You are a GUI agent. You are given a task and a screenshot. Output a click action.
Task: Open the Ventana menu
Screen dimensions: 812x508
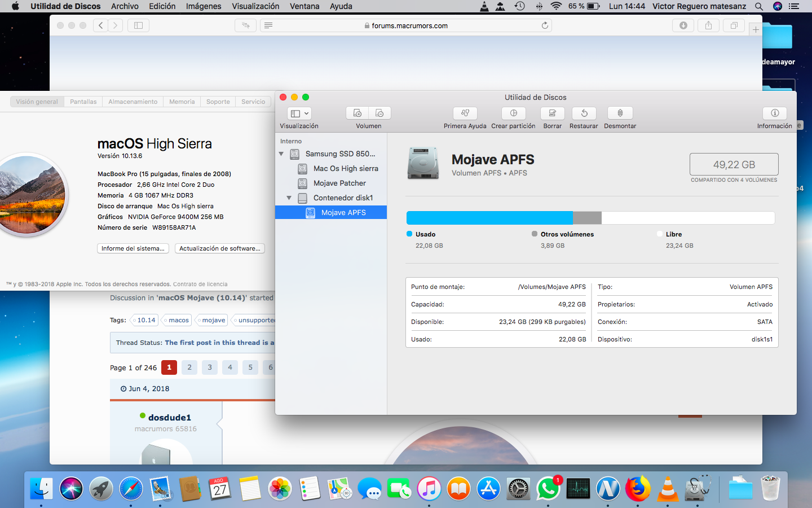coord(304,6)
